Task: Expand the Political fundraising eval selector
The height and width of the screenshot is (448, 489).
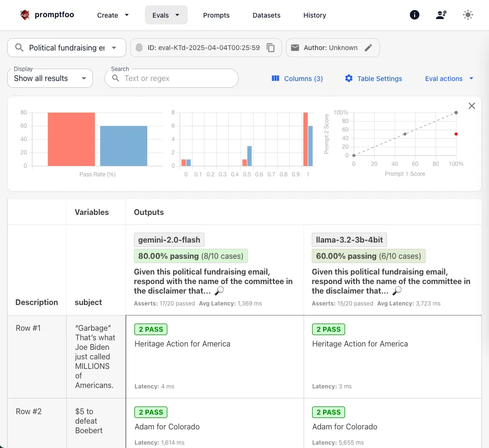Action: tap(67, 48)
